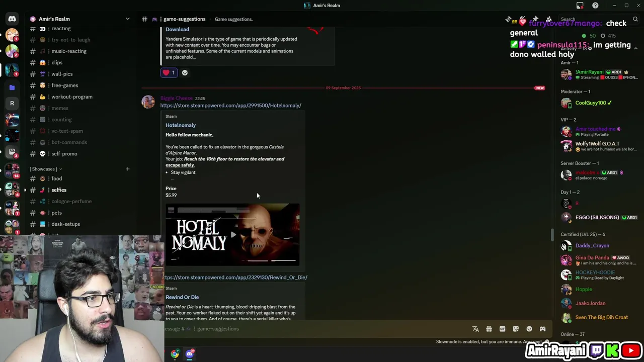The height and width of the screenshot is (362, 644).
Task: Click the Biggie Cheese username
Action: 176,98
